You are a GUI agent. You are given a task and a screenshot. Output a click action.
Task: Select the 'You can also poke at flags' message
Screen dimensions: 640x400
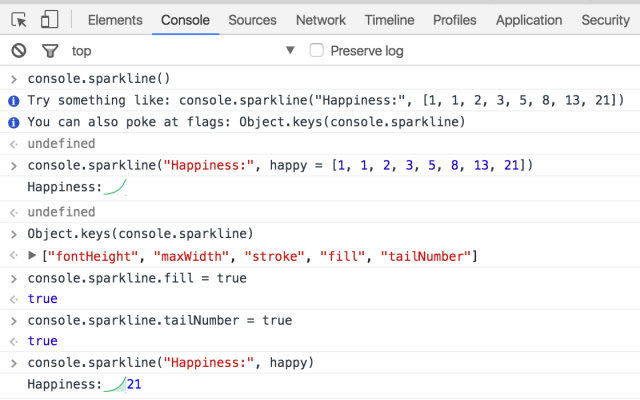[247, 122]
